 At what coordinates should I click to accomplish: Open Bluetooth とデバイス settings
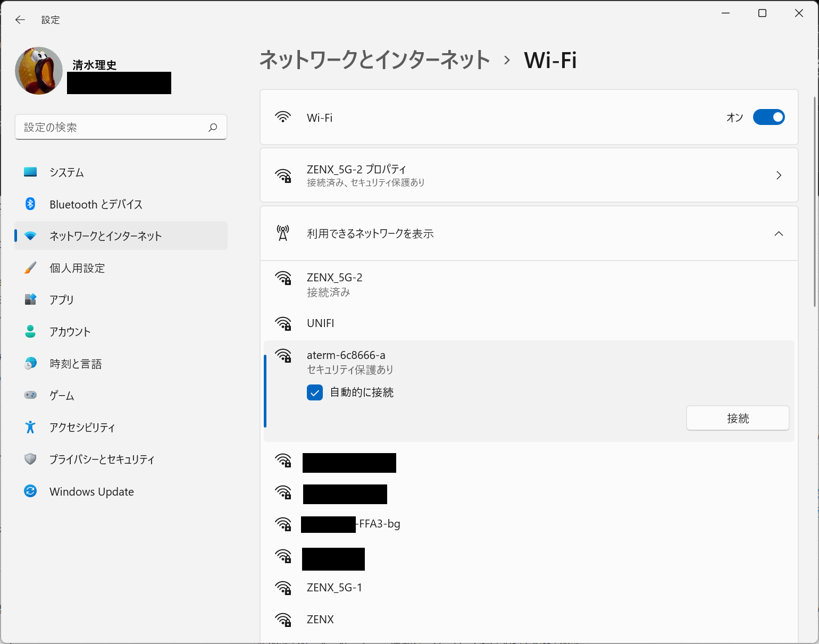[x=121, y=204]
